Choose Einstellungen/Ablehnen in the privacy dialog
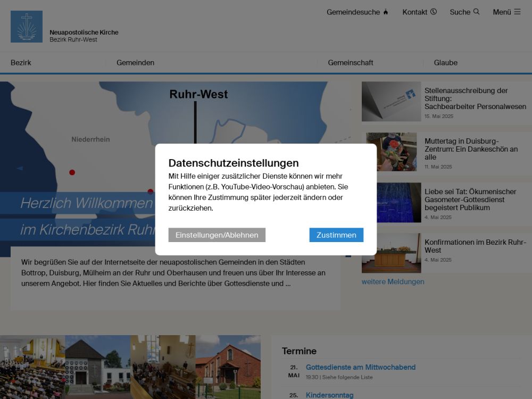 217,235
